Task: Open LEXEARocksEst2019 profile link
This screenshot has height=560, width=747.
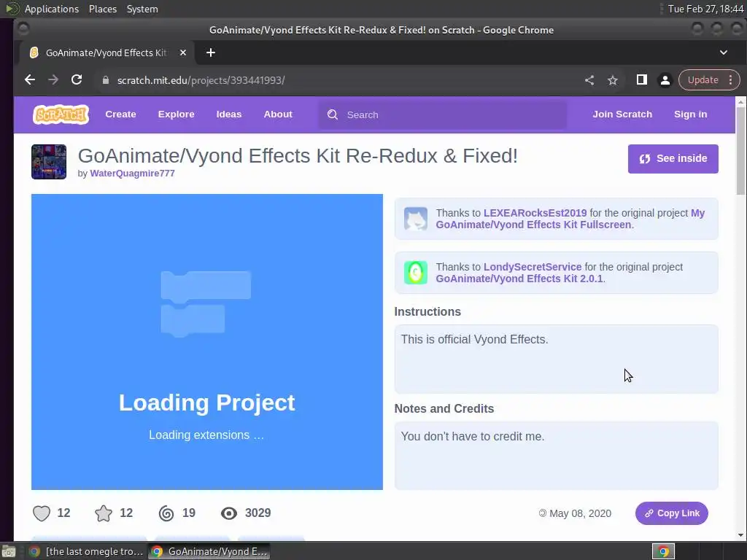Action: click(x=535, y=214)
